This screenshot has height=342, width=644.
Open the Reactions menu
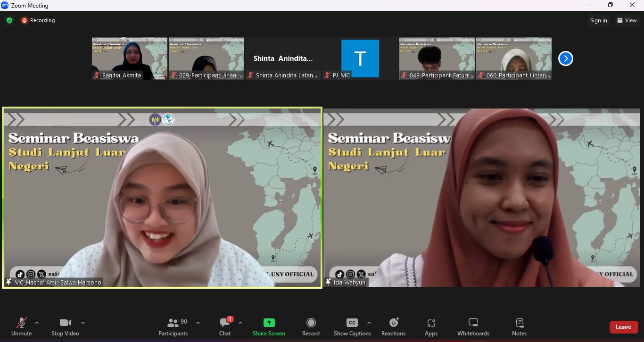click(x=393, y=327)
